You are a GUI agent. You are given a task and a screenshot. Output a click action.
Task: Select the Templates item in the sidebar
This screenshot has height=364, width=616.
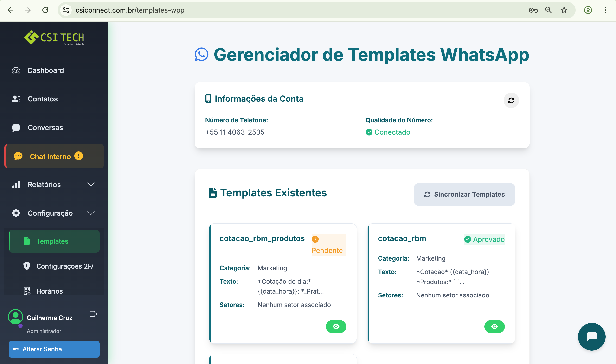[x=52, y=241]
